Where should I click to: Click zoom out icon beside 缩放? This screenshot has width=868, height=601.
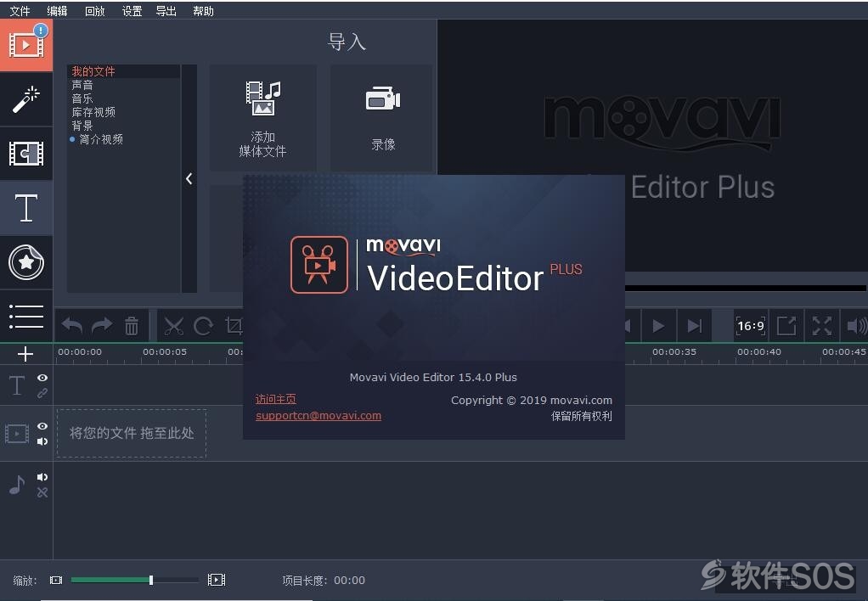click(x=56, y=580)
